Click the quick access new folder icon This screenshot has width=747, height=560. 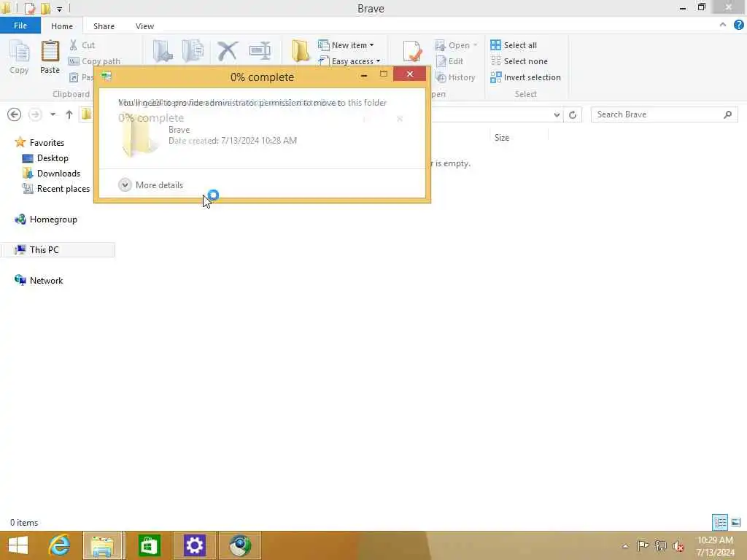click(x=45, y=8)
